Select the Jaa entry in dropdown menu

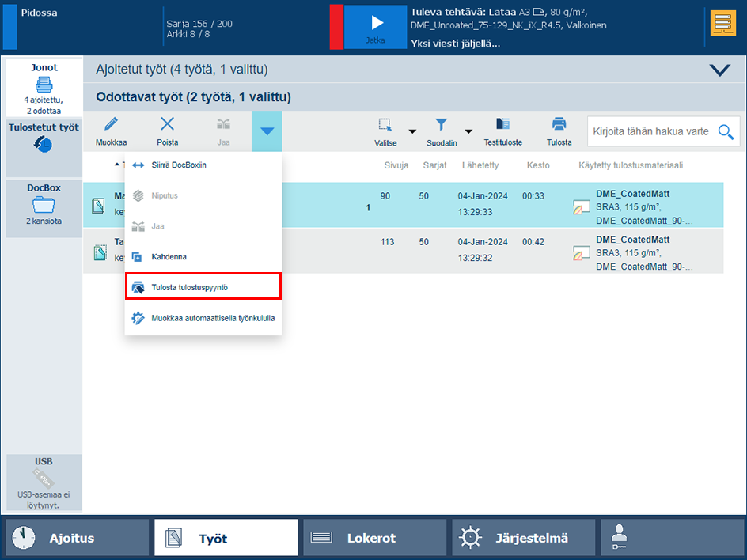[x=203, y=226]
